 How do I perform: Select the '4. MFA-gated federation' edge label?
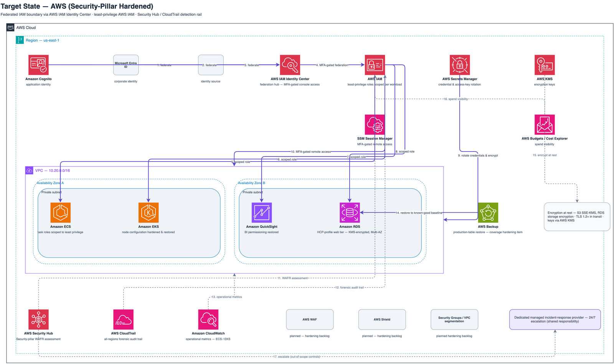tap(332, 65)
